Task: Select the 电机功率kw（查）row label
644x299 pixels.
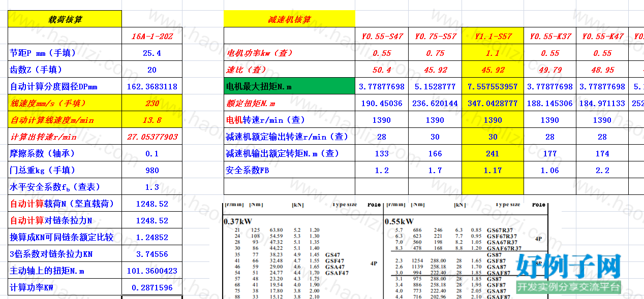Action: tap(289, 53)
